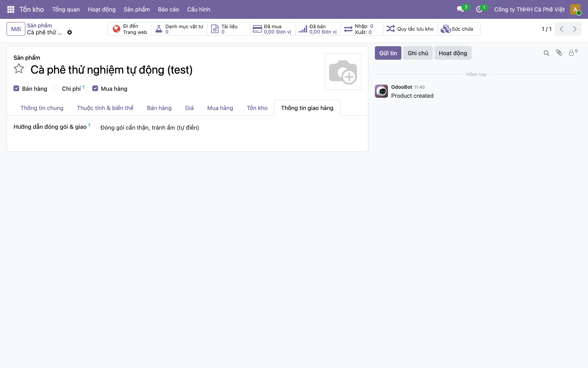The height and width of the screenshot is (368, 588).
Task: Go to next record arrow
Action: pos(575,29)
